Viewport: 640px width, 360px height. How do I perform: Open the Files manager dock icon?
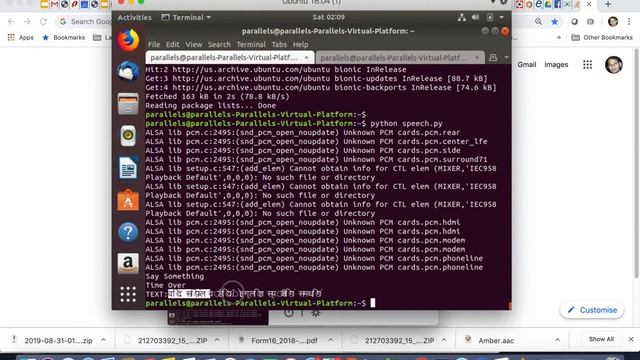tap(128, 104)
